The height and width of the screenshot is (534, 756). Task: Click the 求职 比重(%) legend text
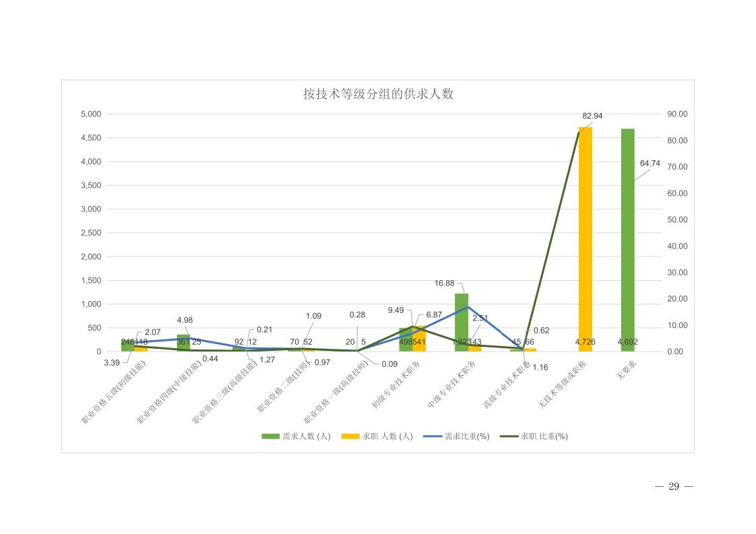(x=544, y=436)
